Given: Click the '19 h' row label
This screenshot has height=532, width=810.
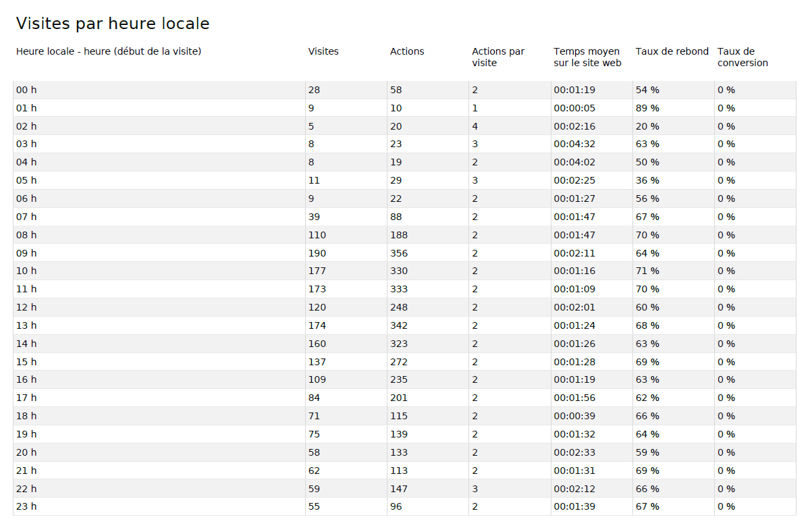Looking at the screenshot, I should pos(26,434).
